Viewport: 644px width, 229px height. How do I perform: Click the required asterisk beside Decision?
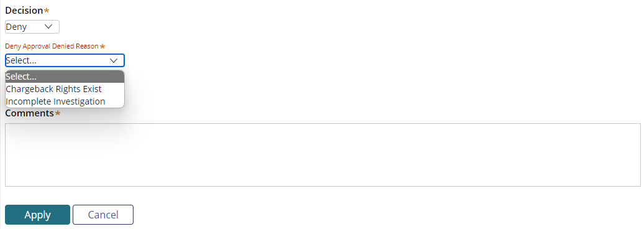tap(47, 11)
